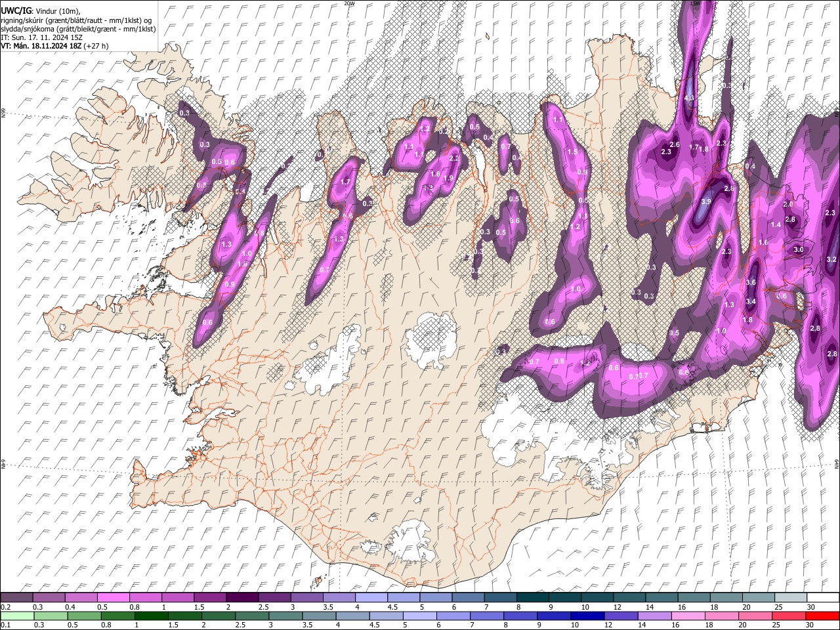The image size is (840, 630).
Task: Click the 'Vindur (10m)' title text
Action: point(57,11)
